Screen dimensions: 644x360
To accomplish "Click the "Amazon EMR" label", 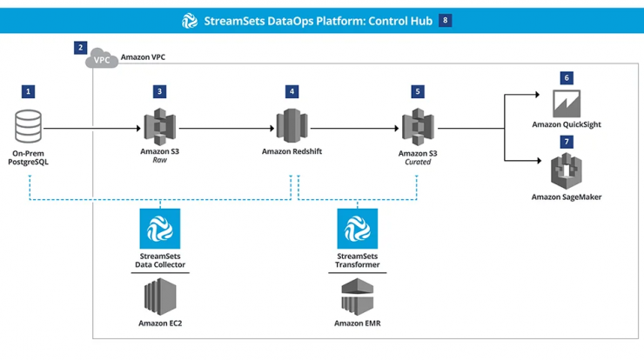I will pos(358,323).
